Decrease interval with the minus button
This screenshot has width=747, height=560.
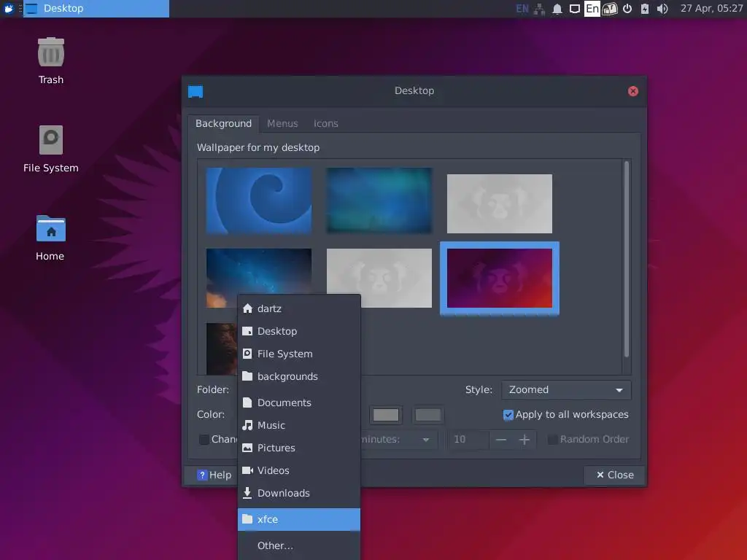500,439
